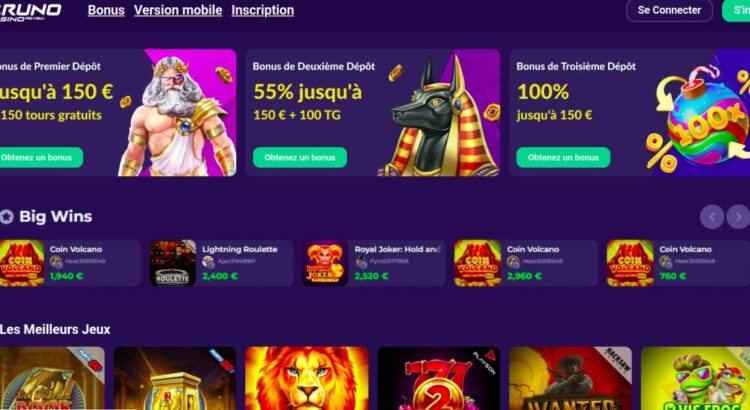Open Coin Volcano icon with 760 € win
The width and height of the screenshot is (750, 410).
coord(630,263)
